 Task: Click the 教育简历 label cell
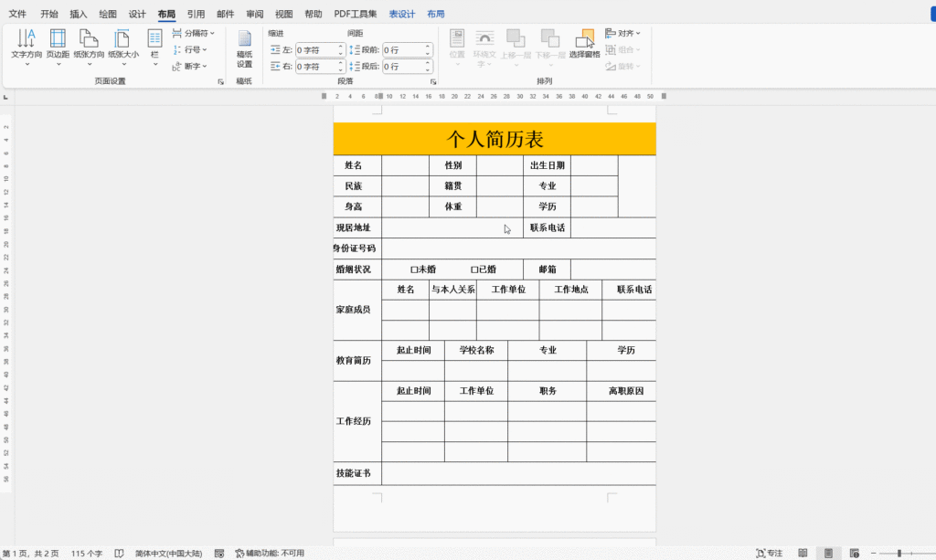357,361
